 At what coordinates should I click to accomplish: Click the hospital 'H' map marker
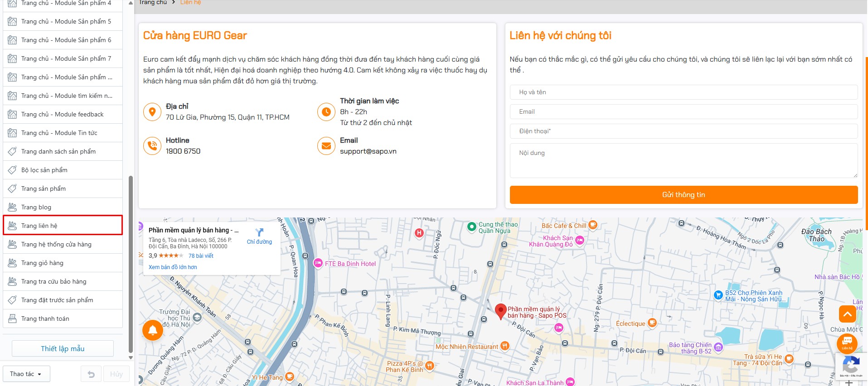(419, 233)
